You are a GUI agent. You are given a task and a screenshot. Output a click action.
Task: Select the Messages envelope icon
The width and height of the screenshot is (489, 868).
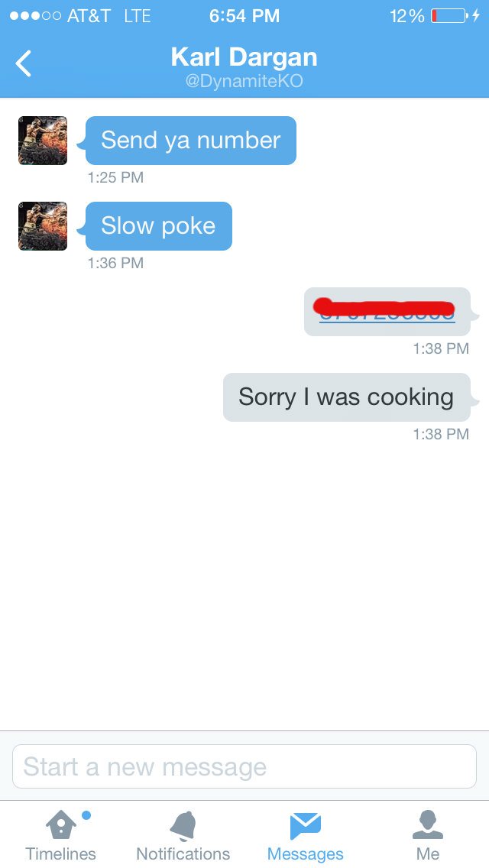(x=305, y=826)
